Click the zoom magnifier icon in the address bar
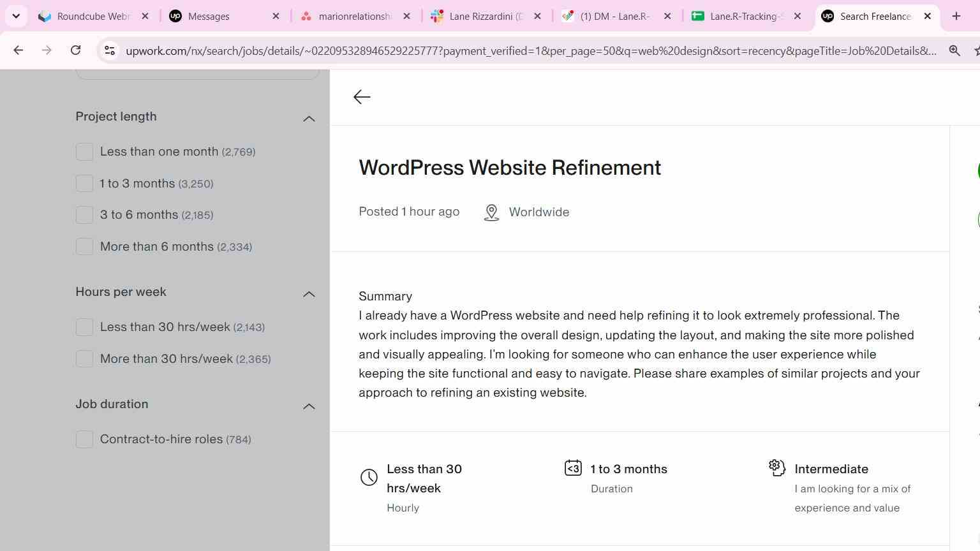This screenshot has height=551, width=980. click(954, 50)
